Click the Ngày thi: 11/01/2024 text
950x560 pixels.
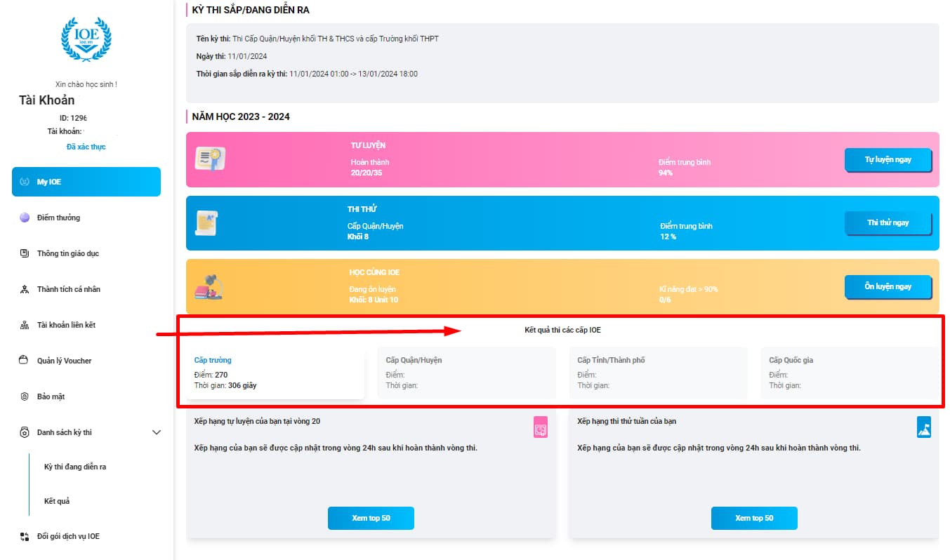pyautogui.click(x=232, y=56)
